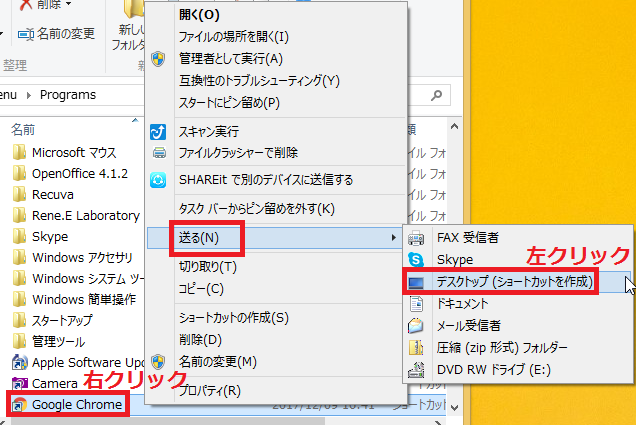Screen dimensions: 636x425
Task: Click the スキャン実行 scan icon
Action: coord(158,132)
